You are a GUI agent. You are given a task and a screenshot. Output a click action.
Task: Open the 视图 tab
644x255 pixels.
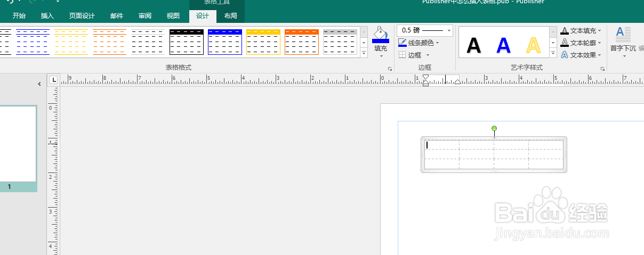pos(173,16)
